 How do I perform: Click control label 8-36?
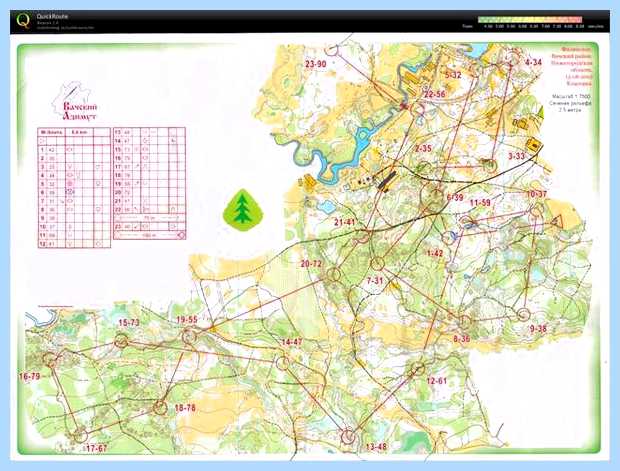(462, 339)
